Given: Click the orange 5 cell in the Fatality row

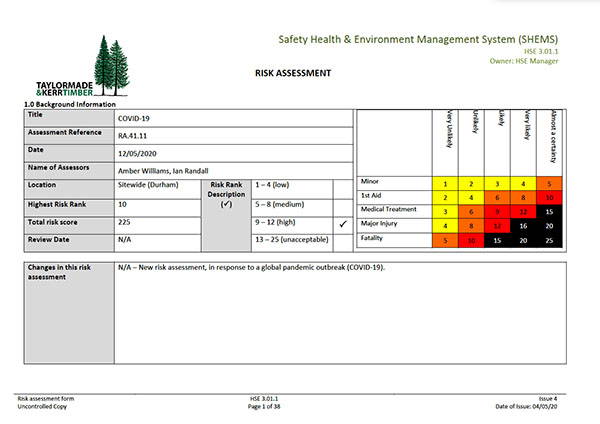Looking at the screenshot, I should 445,240.
